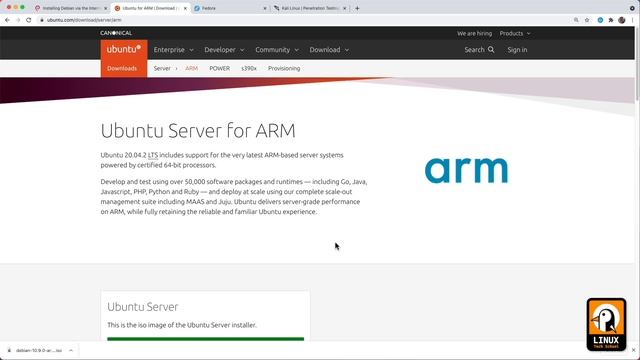This screenshot has width=640, height=360.
Task: Go back using the browser back arrow
Action: coord(7,20)
